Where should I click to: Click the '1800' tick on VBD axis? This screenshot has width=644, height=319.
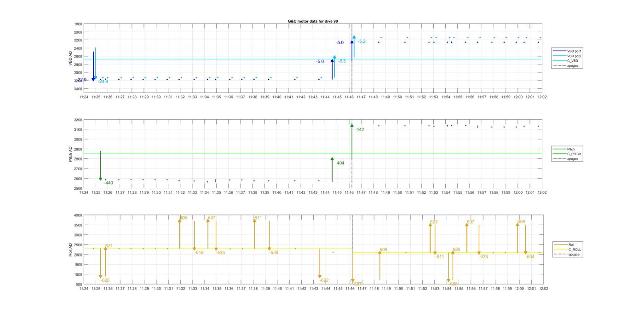pos(78,24)
